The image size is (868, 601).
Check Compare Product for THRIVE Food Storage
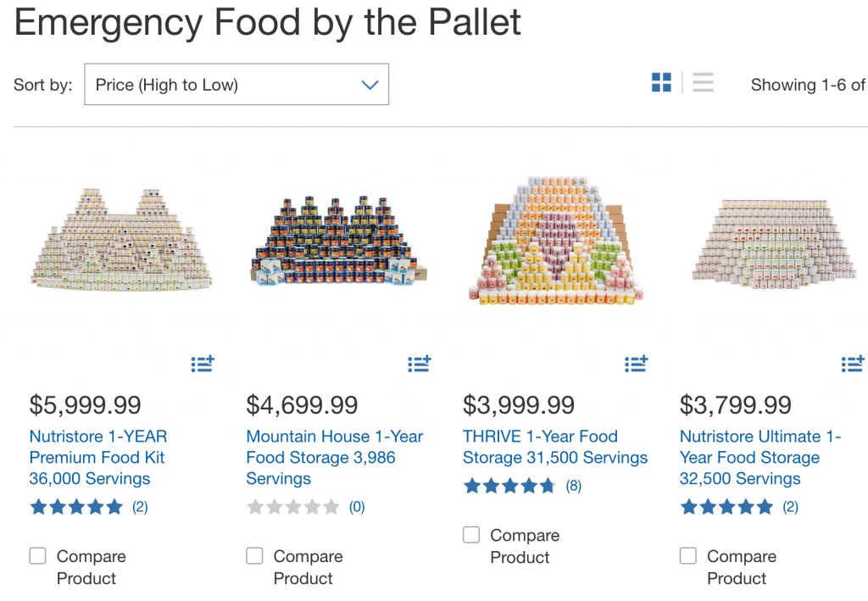471,535
